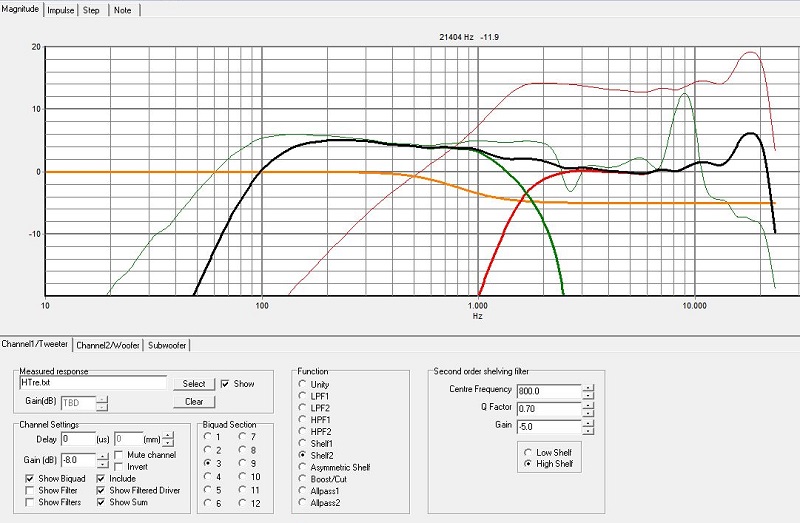Viewport: 800px width, 523px height.
Task: Switch to the Impulse tab
Action: tap(62, 9)
